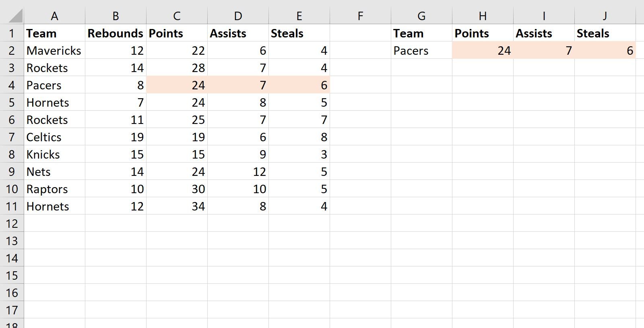Screen dimensions: 644x328
Task: Select row 15 header
Action: (12, 276)
